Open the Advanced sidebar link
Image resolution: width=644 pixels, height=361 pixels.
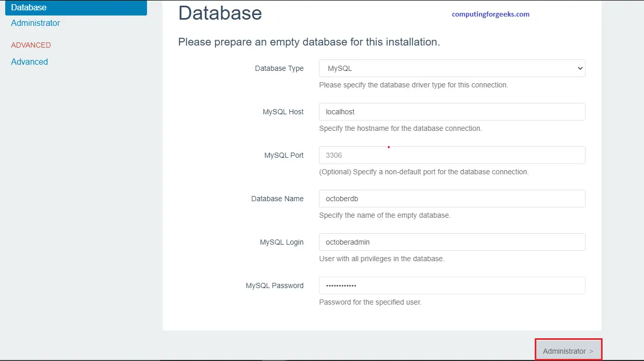[x=30, y=62]
